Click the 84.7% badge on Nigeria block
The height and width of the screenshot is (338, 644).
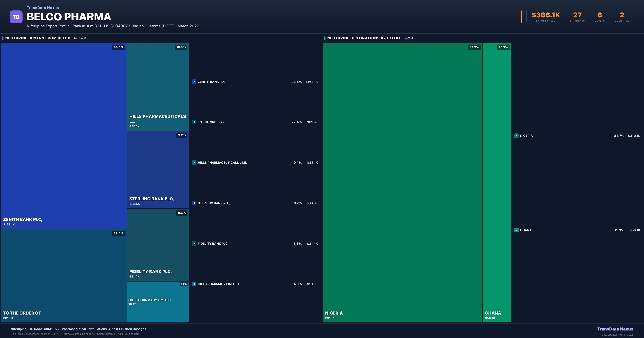pyautogui.click(x=474, y=47)
